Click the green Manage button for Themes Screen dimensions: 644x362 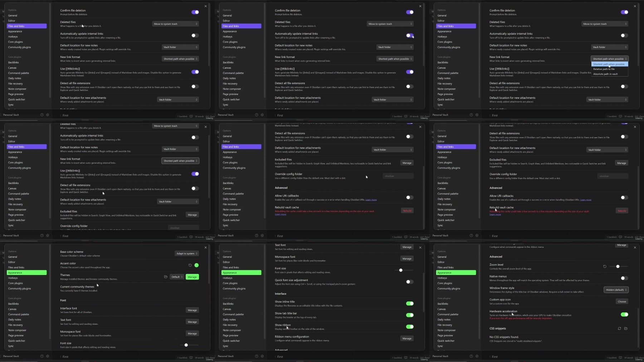tap(192, 277)
